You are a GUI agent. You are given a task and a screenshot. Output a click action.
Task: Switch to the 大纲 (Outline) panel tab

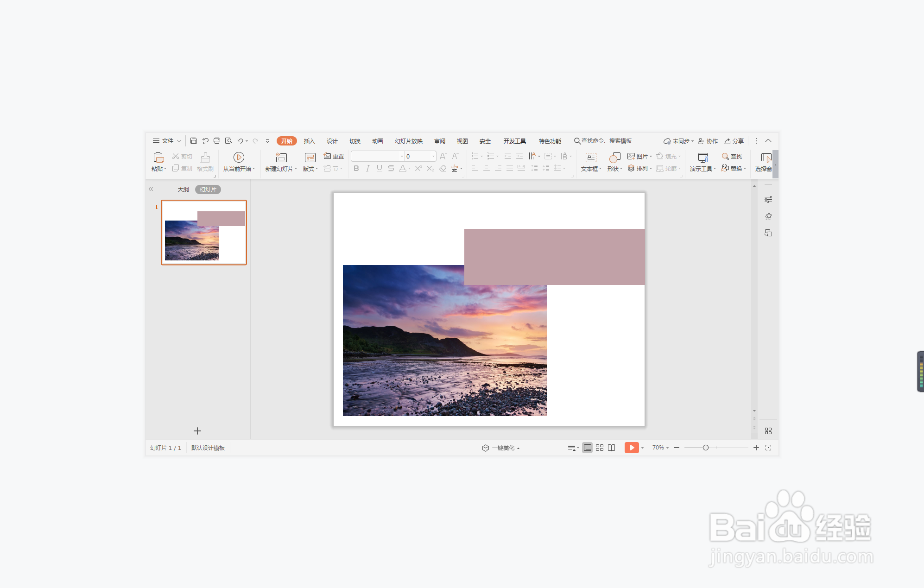pyautogui.click(x=183, y=189)
